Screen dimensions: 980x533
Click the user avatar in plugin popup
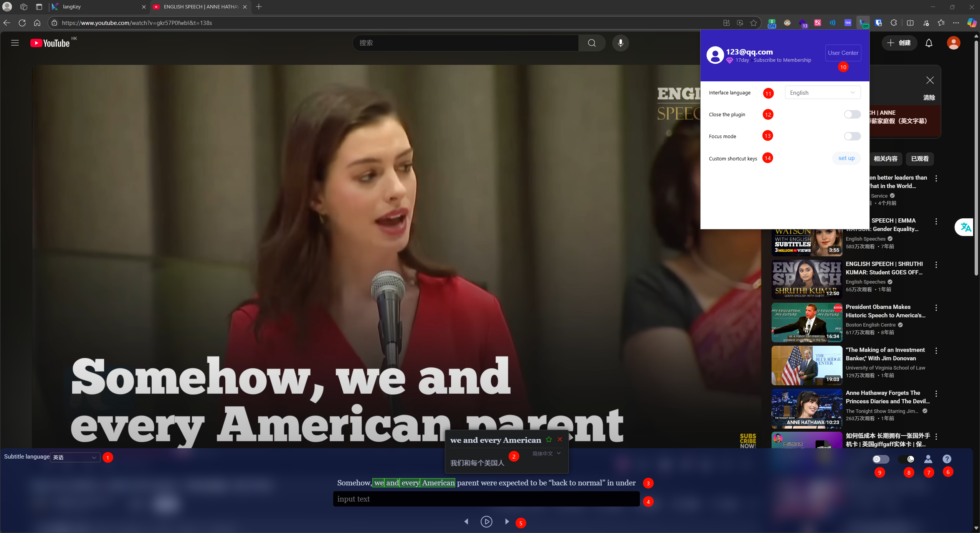click(x=715, y=55)
